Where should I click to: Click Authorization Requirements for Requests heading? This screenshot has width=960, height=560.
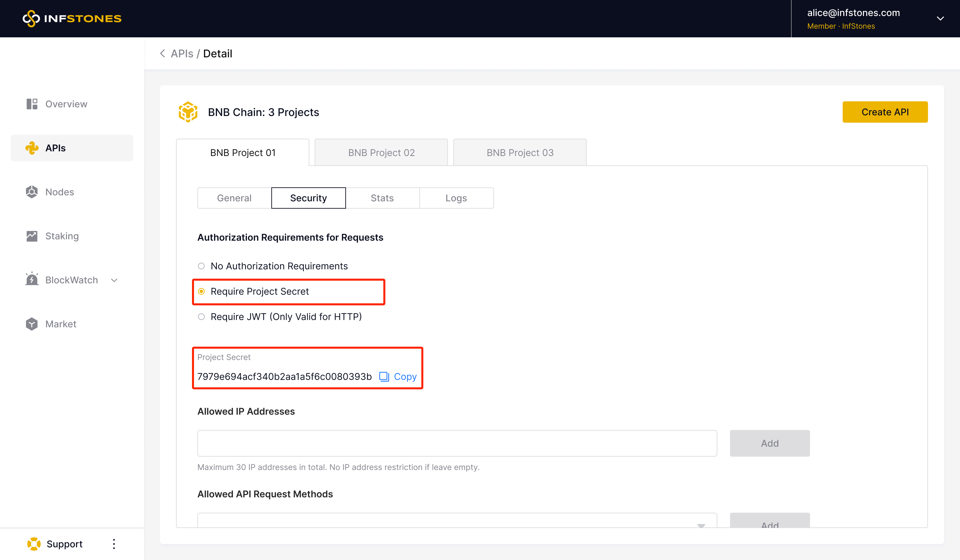[290, 237]
